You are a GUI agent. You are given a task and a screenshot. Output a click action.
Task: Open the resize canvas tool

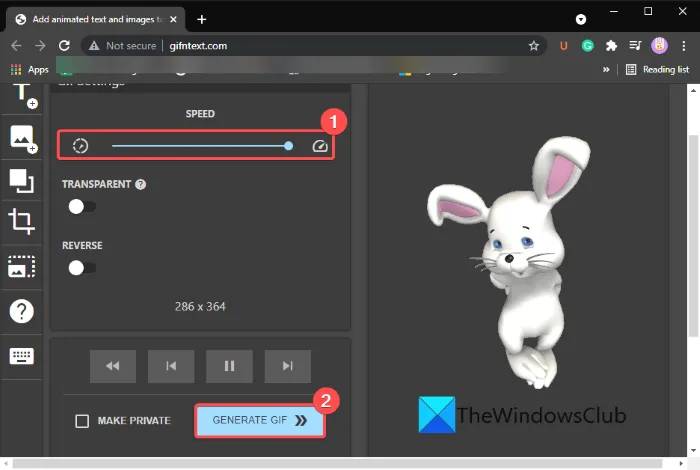tap(22, 180)
